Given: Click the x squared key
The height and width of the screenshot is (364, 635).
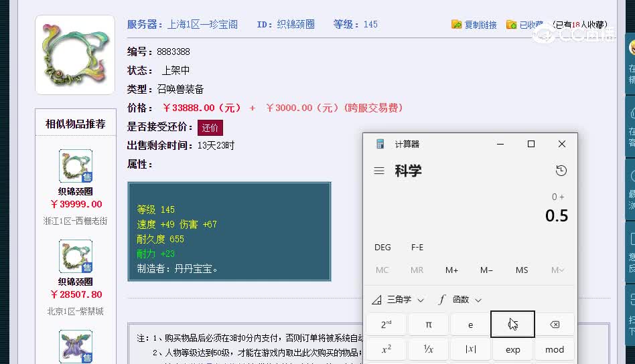Looking at the screenshot, I should click(386, 349).
